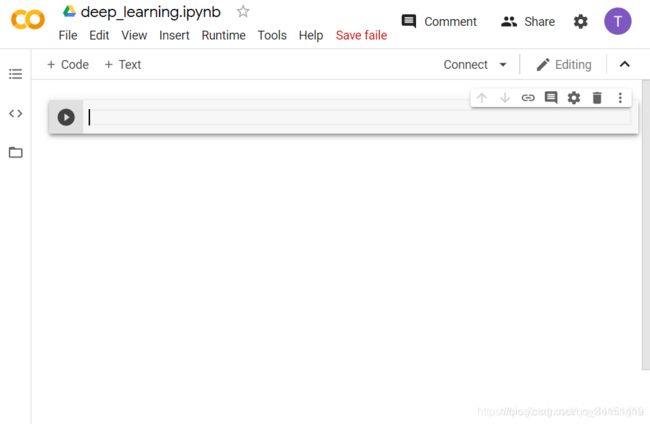Expand the Connect dropdown arrow

503,65
